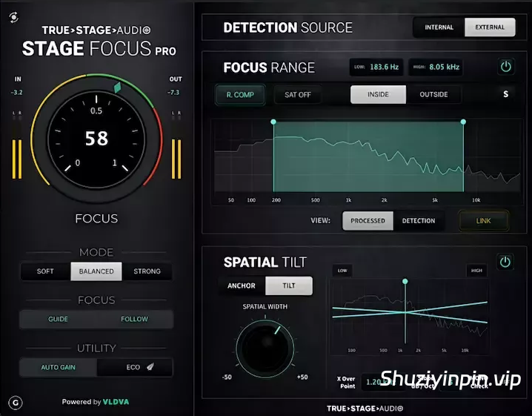Screen dimensions: 532x416
Task: Toggle the Spatial Tilt power button
Action: (505, 262)
